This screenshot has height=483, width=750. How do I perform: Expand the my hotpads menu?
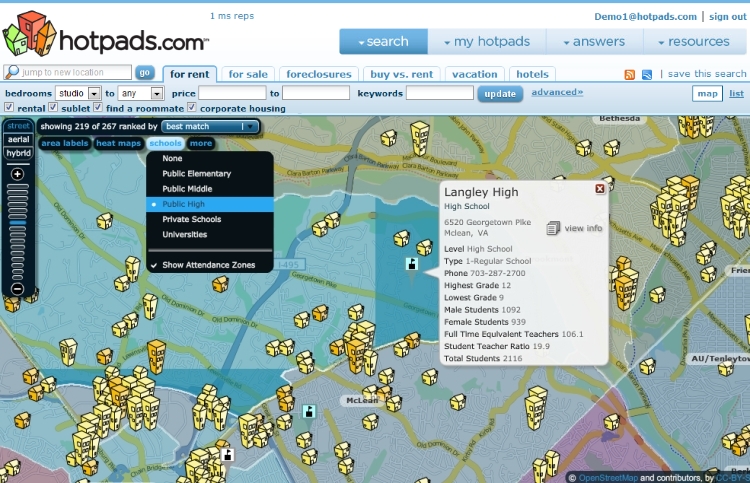(487, 42)
